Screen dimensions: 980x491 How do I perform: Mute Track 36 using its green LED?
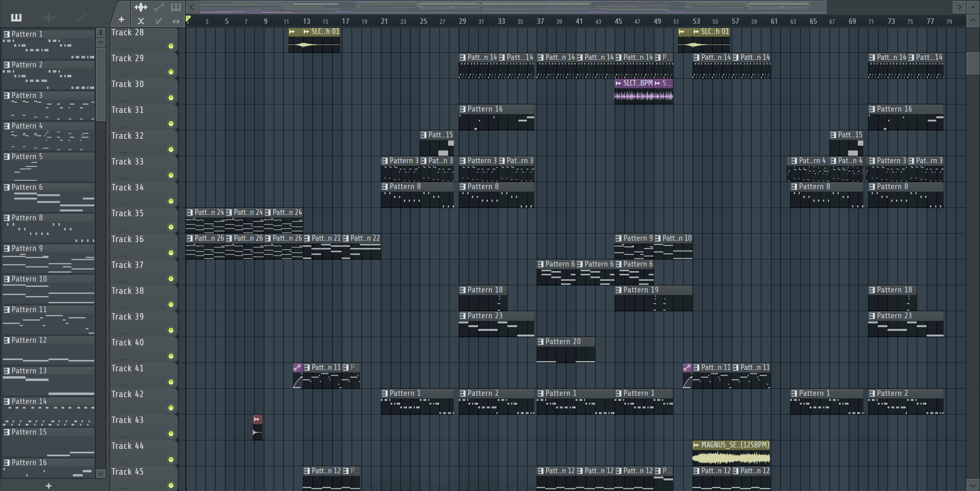171,253
